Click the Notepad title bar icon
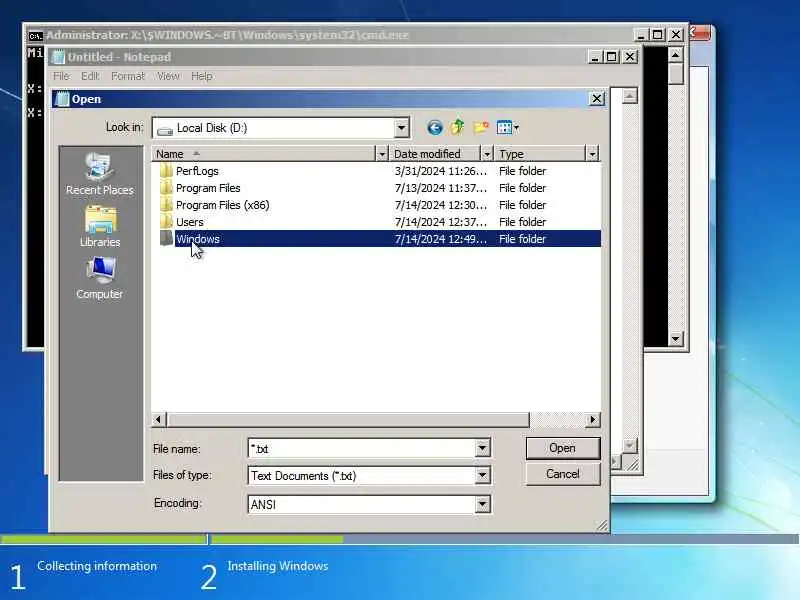This screenshot has width=800, height=600. [59, 57]
